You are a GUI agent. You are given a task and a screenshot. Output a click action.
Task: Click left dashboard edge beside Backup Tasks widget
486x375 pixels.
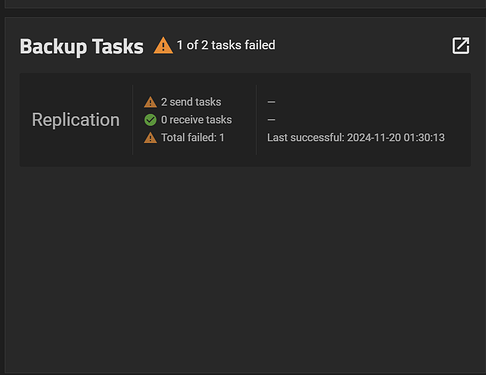2,193
